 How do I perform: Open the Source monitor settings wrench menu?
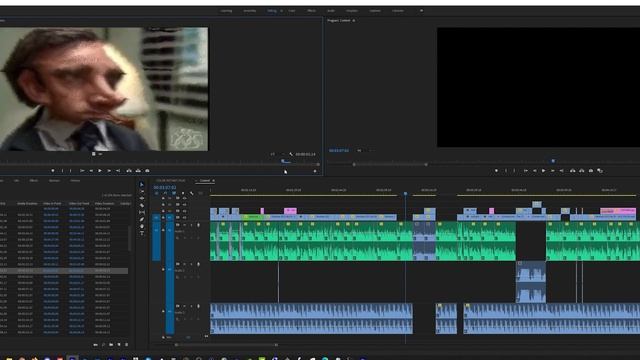pyautogui.click(x=291, y=154)
